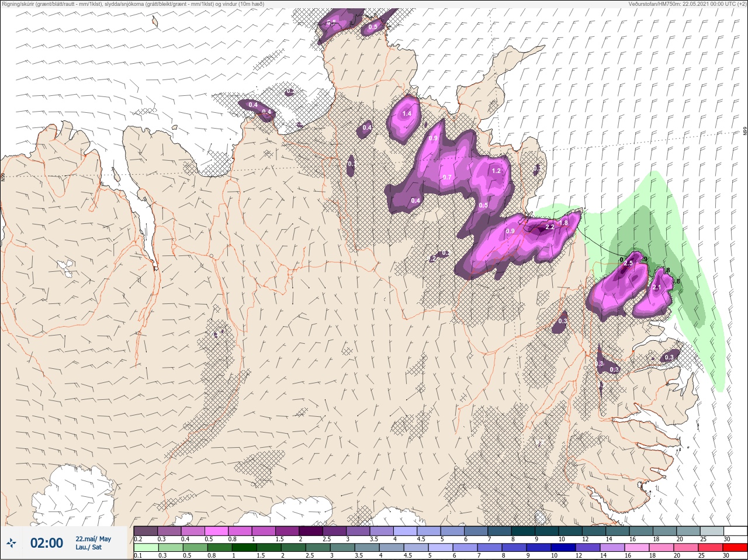Click the 0.7 precipitation value on the map

(447, 177)
